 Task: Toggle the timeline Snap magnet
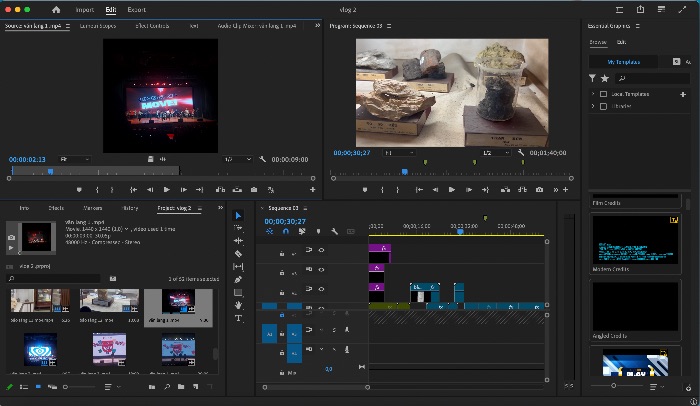[286, 231]
